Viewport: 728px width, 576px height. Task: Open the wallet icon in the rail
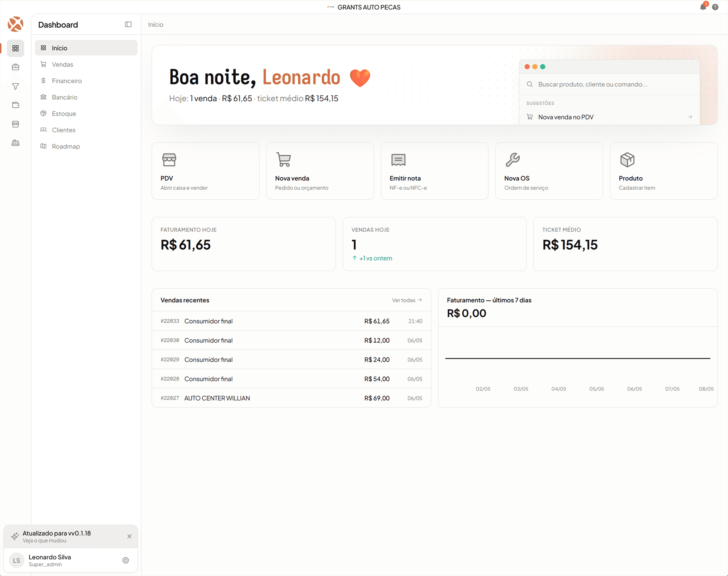coord(16,105)
